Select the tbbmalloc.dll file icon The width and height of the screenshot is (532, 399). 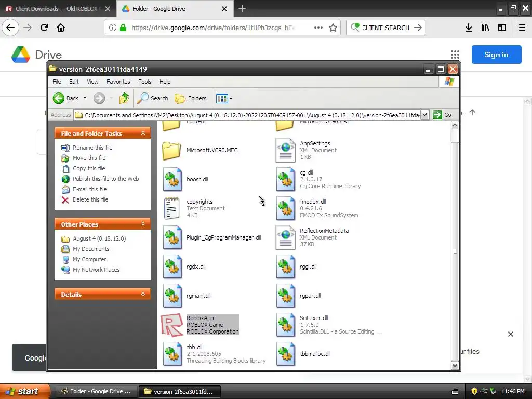tap(286, 354)
